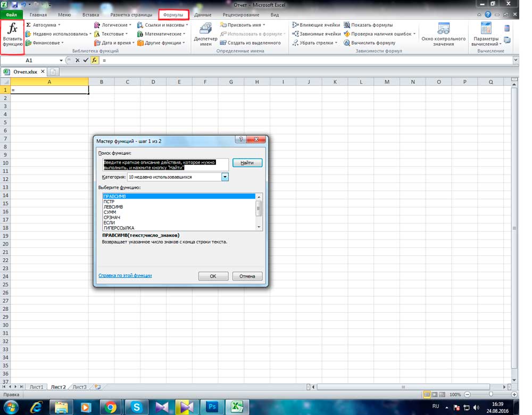Open the Справка по этой функции link
Image resolution: width=532 pixels, height=415 pixels.
125,276
